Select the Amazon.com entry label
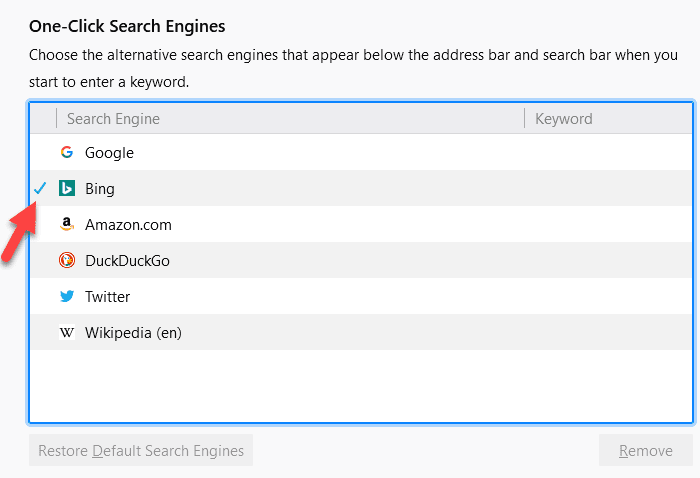The height and width of the screenshot is (478, 700). 128,225
